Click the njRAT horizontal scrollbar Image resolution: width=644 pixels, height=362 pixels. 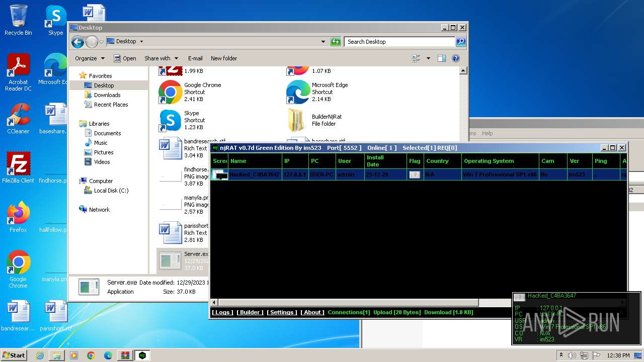348,302
